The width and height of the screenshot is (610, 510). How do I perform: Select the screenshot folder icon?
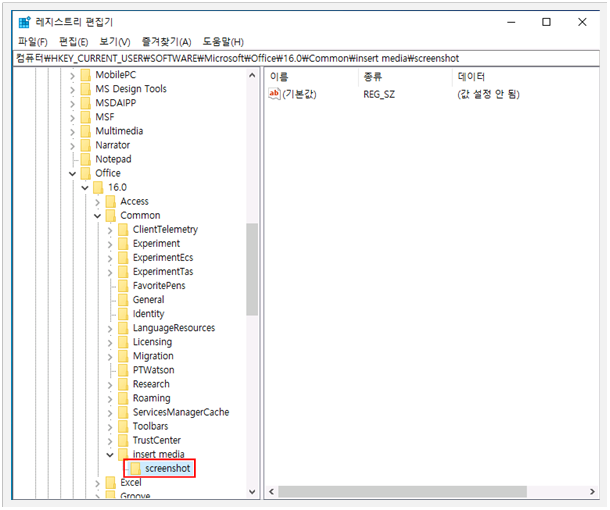(135, 468)
